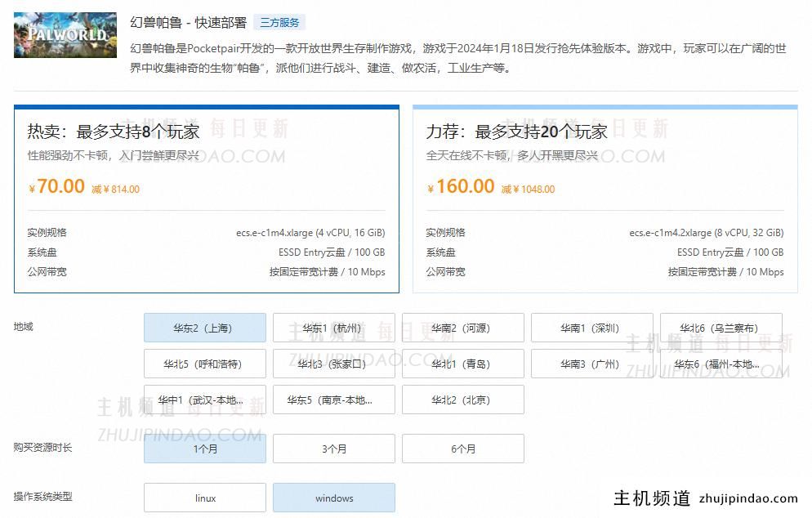
Task: Choose region 华北3 (张家口)
Action: click(x=334, y=364)
